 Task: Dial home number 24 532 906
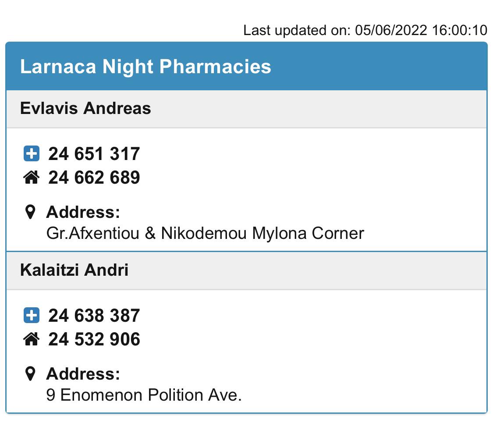click(94, 339)
